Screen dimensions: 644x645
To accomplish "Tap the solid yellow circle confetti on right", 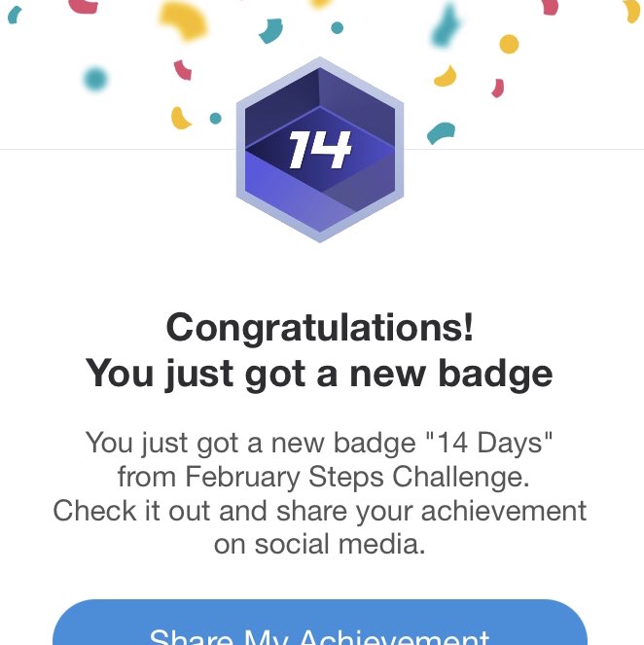I will [509, 44].
